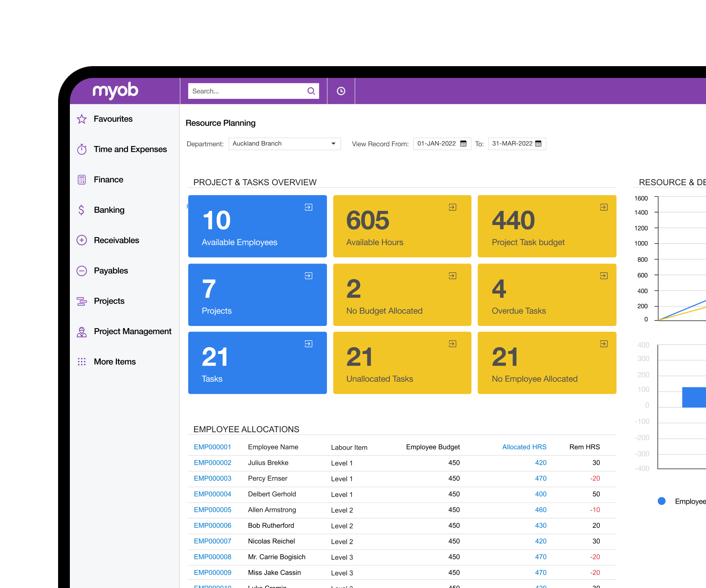Click the Project Management person icon
Image resolution: width=706 pixels, height=588 pixels.
(82, 331)
